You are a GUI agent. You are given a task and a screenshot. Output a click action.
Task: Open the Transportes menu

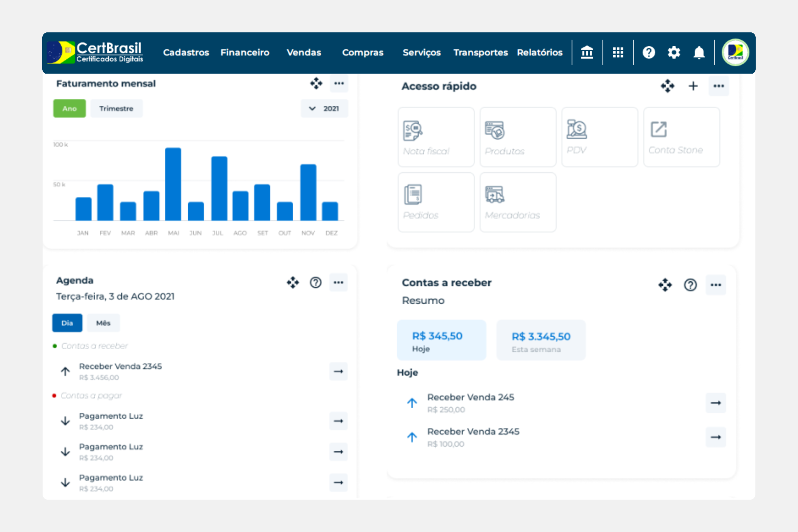481,53
